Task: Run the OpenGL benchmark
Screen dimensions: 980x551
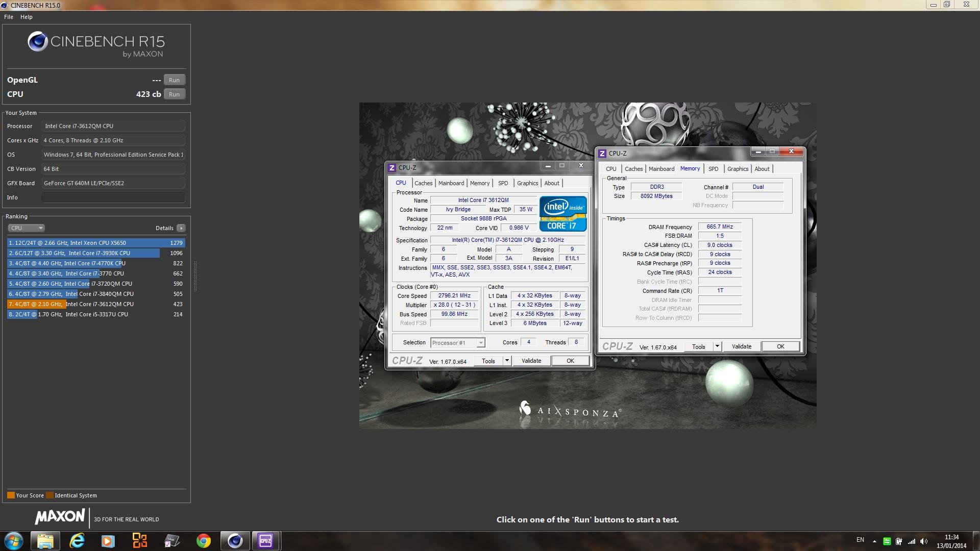Action: pos(174,80)
